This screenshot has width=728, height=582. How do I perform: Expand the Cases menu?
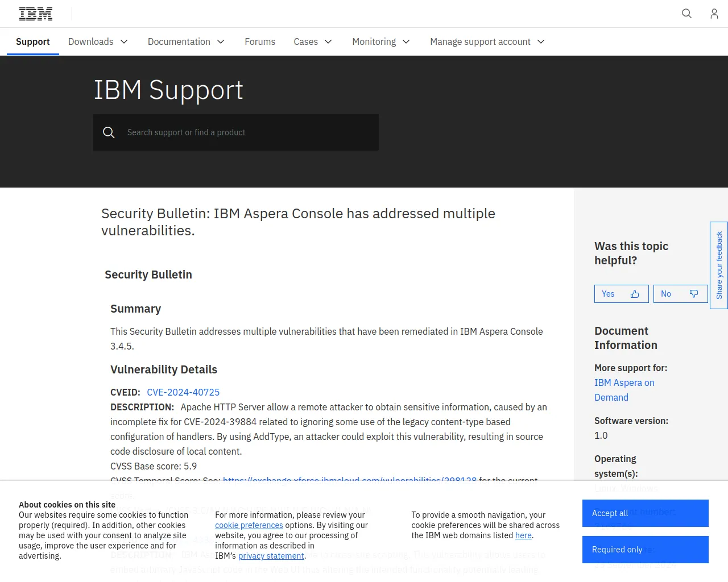(x=313, y=41)
